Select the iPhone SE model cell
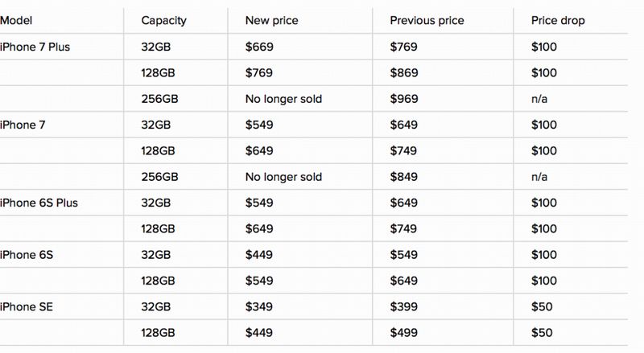644x353 pixels. pyautogui.click(x=29, y=307)
